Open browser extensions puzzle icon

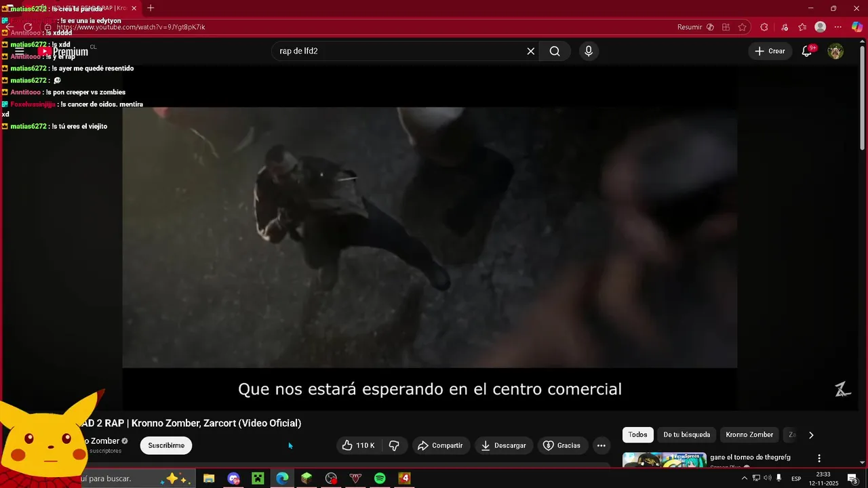[764, 27]
